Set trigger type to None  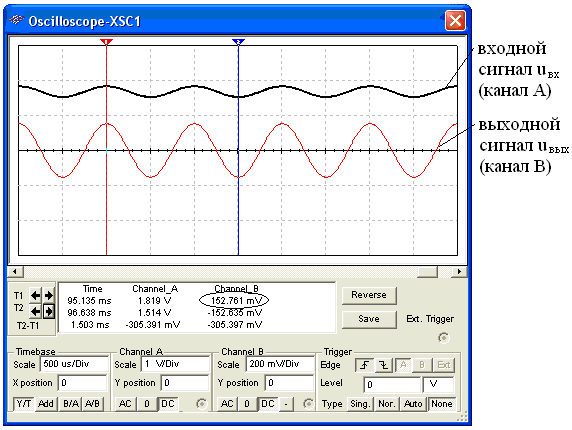[441, 404]
